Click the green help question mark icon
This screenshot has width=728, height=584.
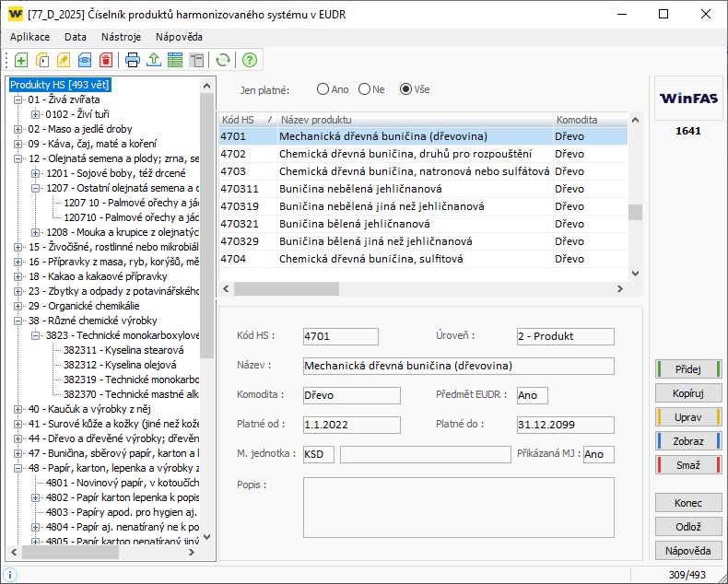pyautogui.click(x=249, y=60)
